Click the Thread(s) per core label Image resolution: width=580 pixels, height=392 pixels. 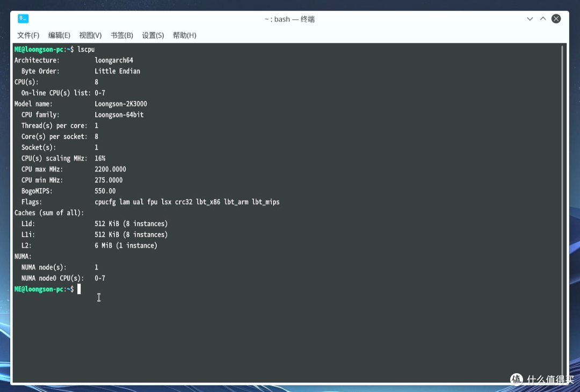[x=54, y=125]
